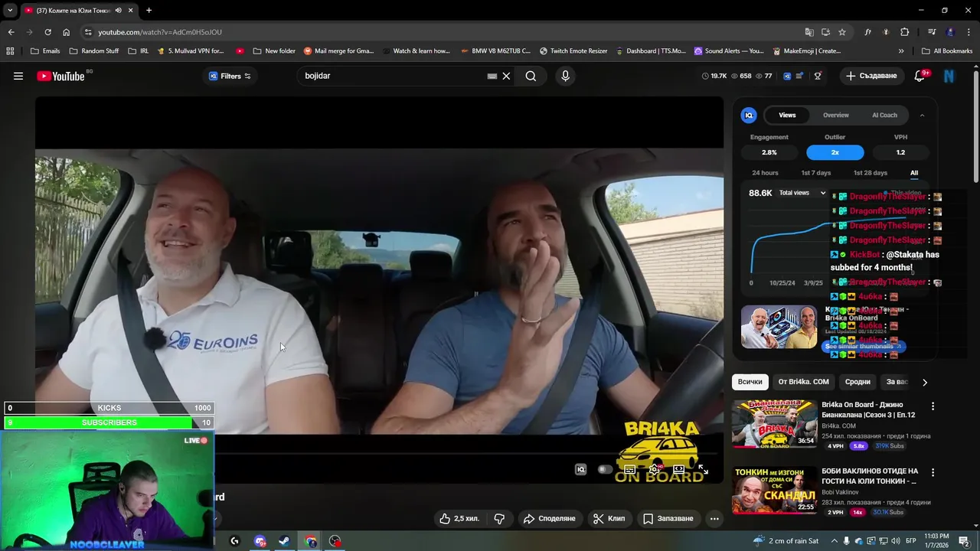Select the 1st 7 days range
Screen dimensions: 980x551
pos(816,173)
